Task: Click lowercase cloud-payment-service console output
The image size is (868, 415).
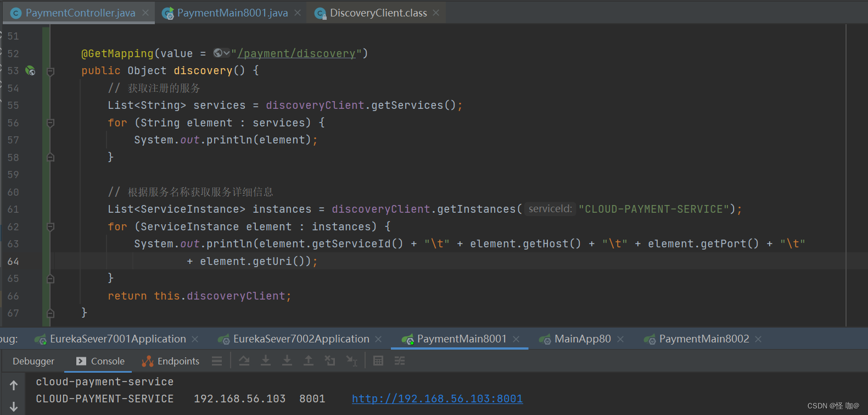Action: pos(104,381)
